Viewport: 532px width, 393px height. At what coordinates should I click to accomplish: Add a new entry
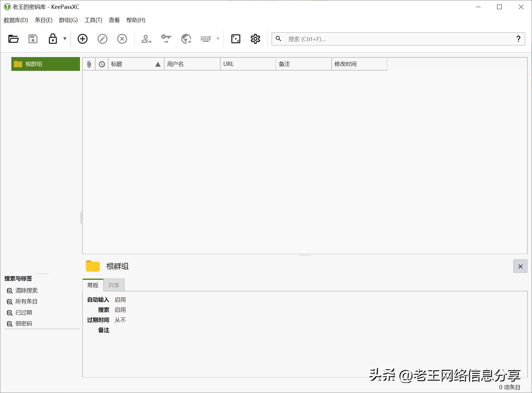coord(82,39)
